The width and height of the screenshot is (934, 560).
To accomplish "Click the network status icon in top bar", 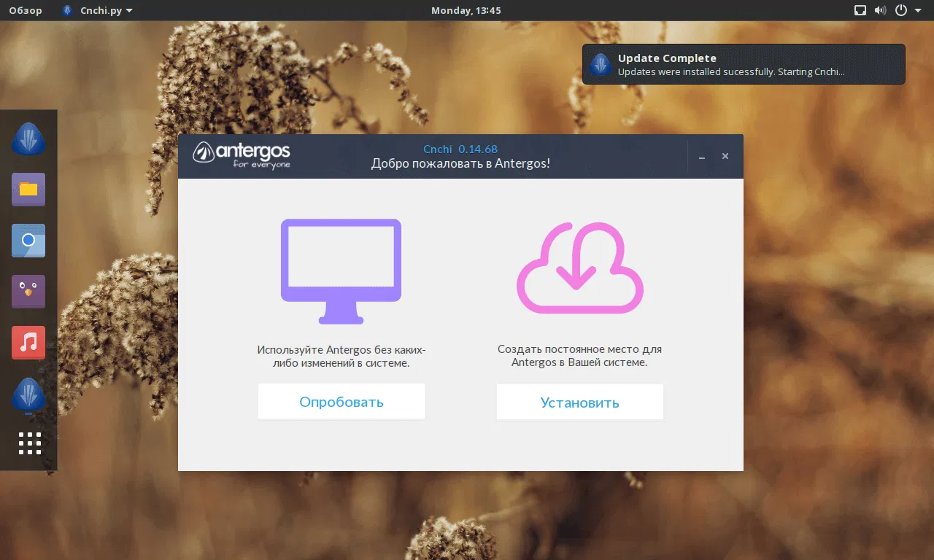I will tap(860, 11).
